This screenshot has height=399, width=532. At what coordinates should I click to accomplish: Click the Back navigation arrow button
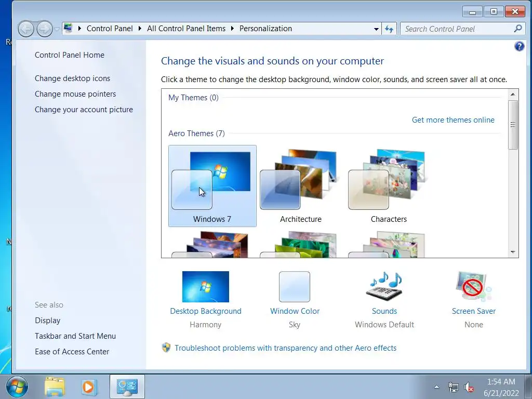[x=26, y=29]
